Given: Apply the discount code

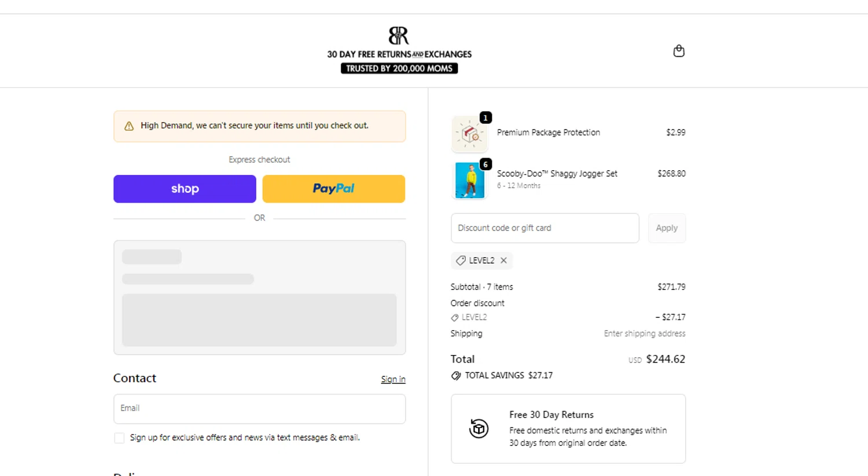Looking at the screenshot, I should pyautogui.click(x=667, y=228).
